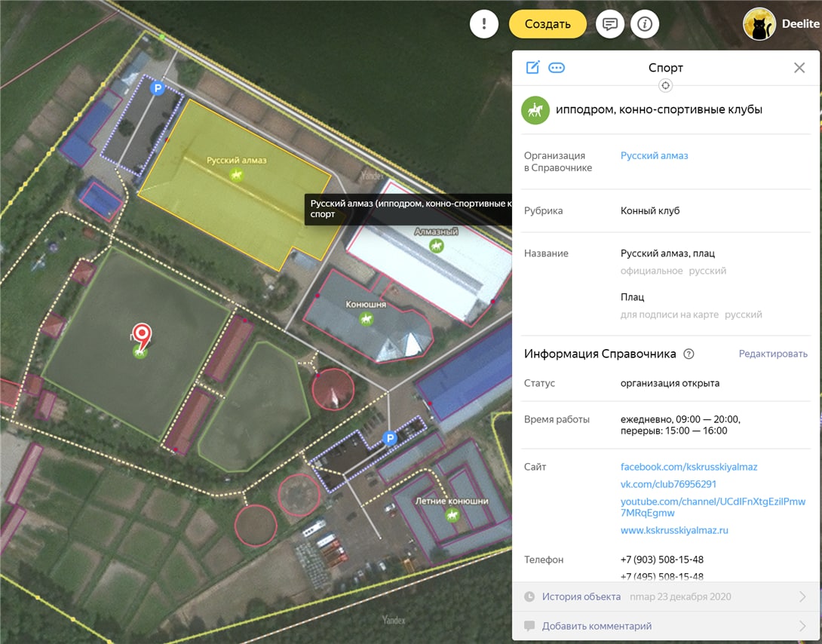Click the locate-on-map crosshair icon
The height and width of the screenshot is (644, 822).
[665, 85]
